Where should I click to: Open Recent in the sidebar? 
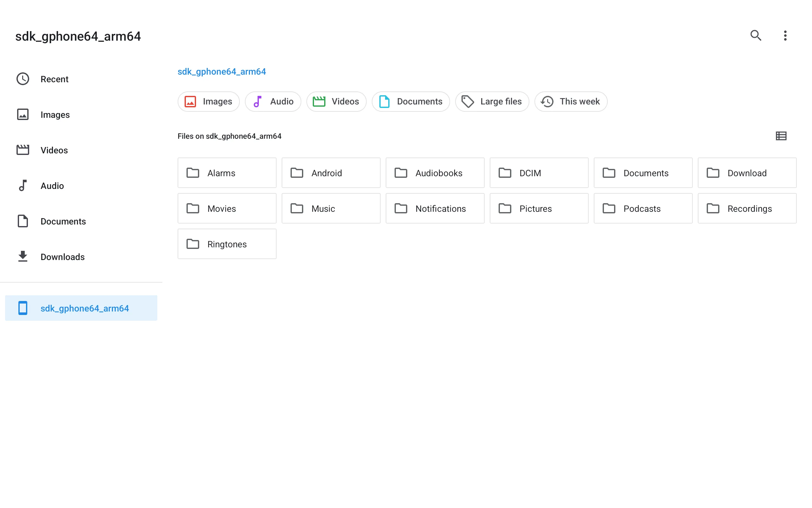pos(81,79)
